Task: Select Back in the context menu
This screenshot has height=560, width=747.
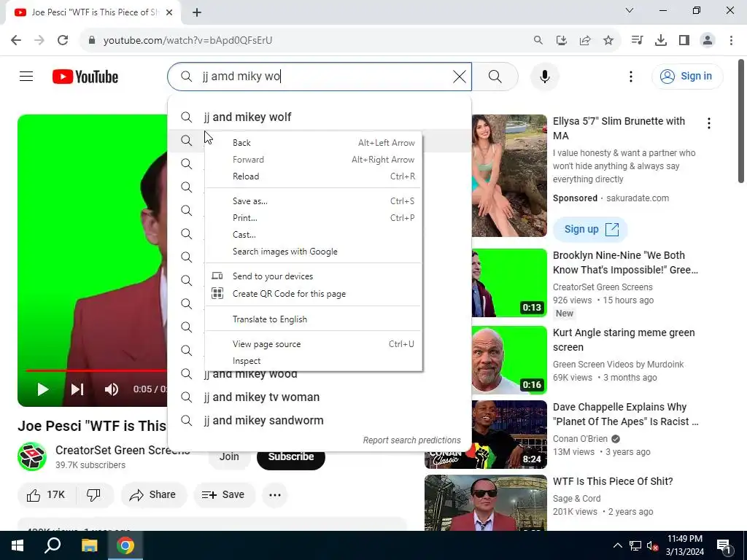Action: [314, 142]
